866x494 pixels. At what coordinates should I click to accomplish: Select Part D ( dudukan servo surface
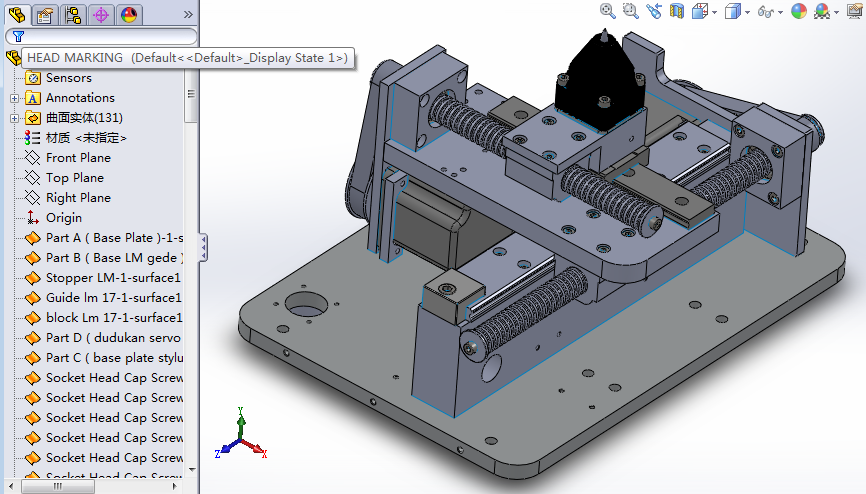(103, 338)
